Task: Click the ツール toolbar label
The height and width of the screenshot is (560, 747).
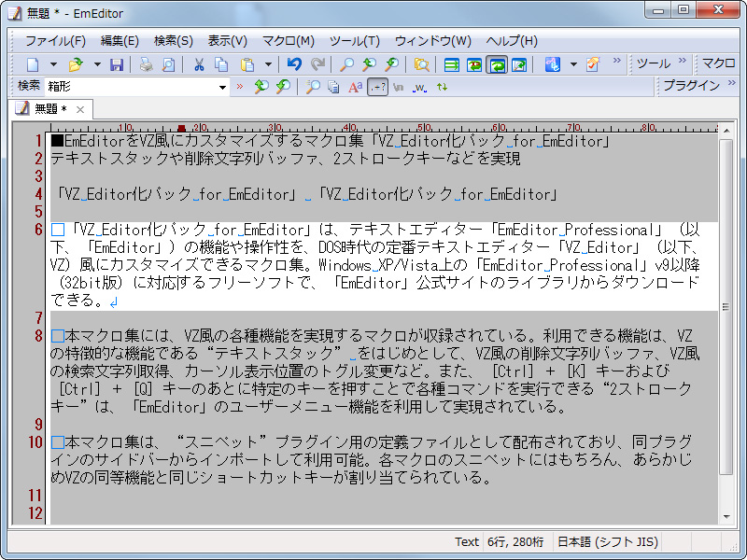Action: [654, 63]
